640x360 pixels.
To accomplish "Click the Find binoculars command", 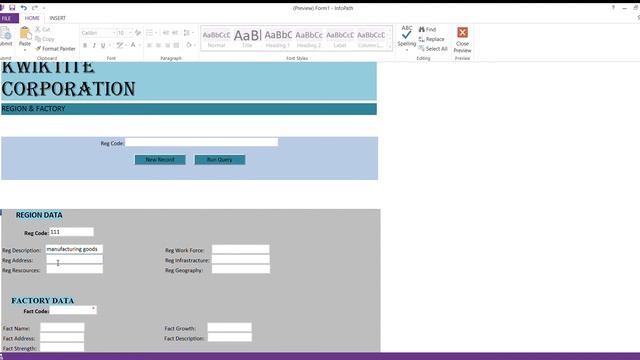I will tap(427, 29).
